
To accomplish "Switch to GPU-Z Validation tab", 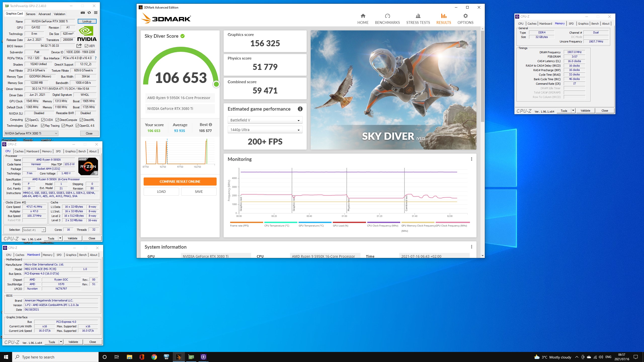I will pos(59,14).
